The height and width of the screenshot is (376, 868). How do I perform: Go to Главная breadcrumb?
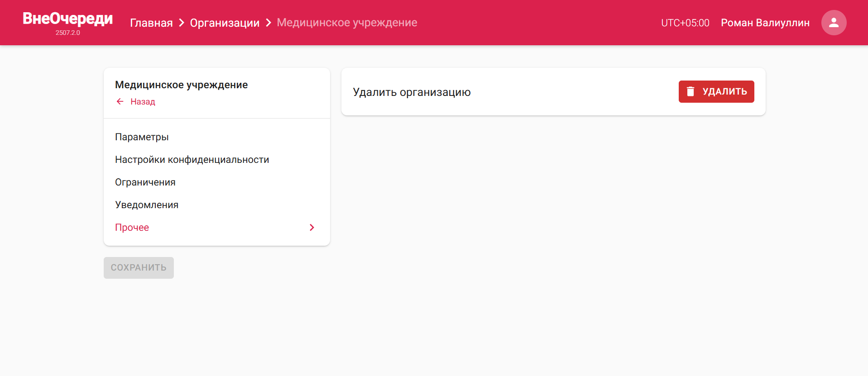pyautogui.click(x=151, y=23)
